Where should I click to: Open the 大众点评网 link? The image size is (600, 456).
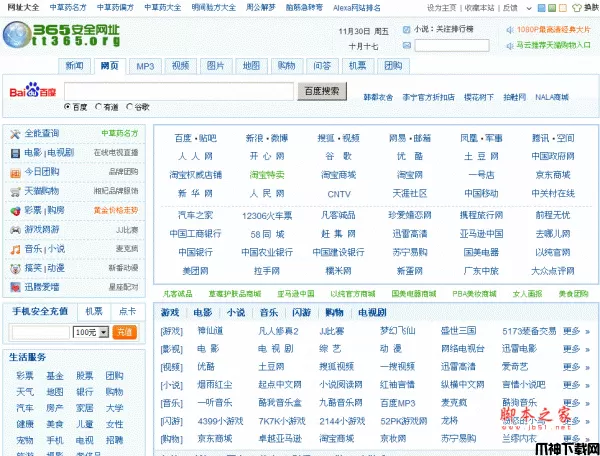coord(553,271)
